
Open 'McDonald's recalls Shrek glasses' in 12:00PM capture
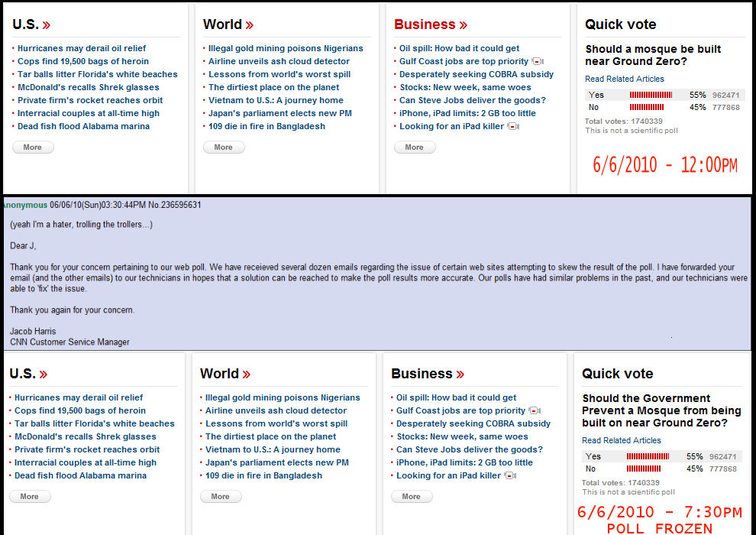coord(89,87)
